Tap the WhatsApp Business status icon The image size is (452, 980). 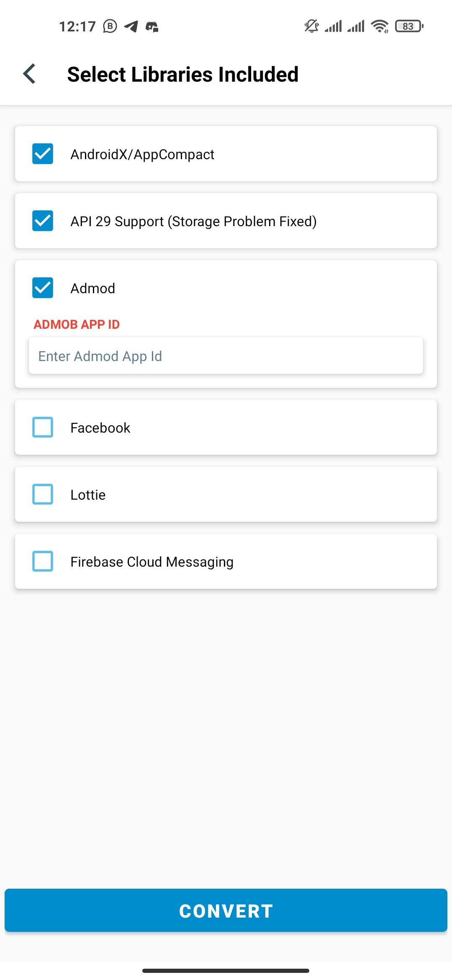click(110, 26)
